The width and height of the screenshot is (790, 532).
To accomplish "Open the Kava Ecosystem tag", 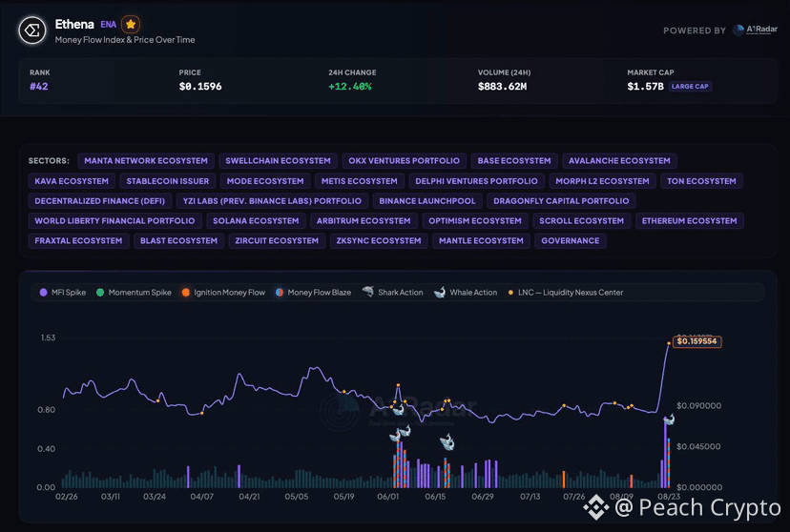I will (x=72, y=181).
